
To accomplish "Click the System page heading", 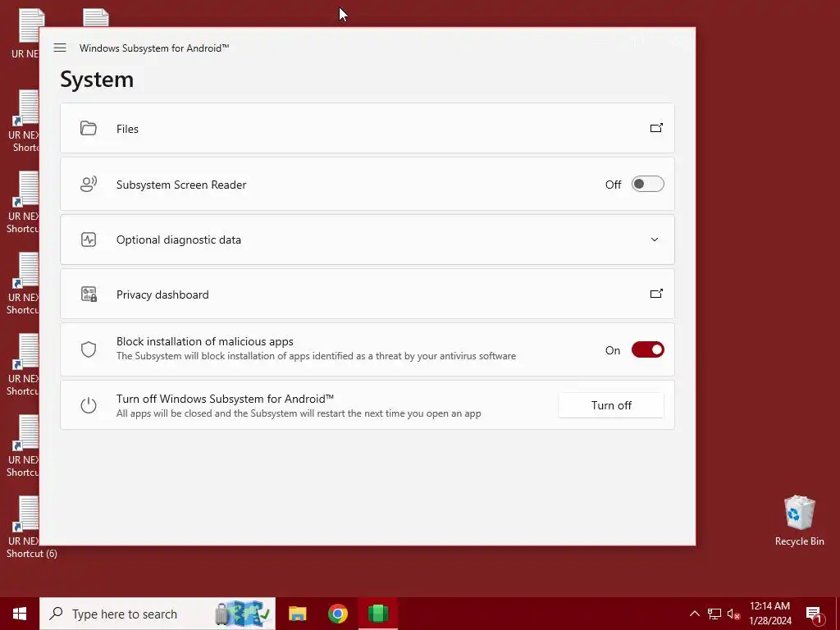I will (97, 80).
